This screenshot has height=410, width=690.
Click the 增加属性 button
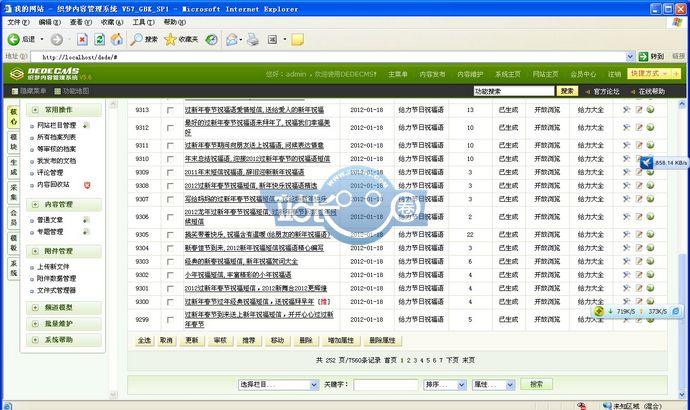tap(341, 340)
